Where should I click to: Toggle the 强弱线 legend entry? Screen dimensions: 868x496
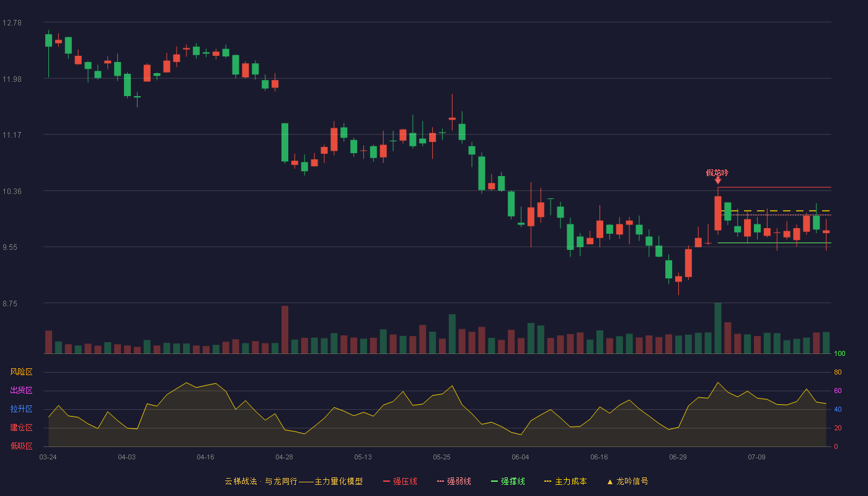(454, 481)
